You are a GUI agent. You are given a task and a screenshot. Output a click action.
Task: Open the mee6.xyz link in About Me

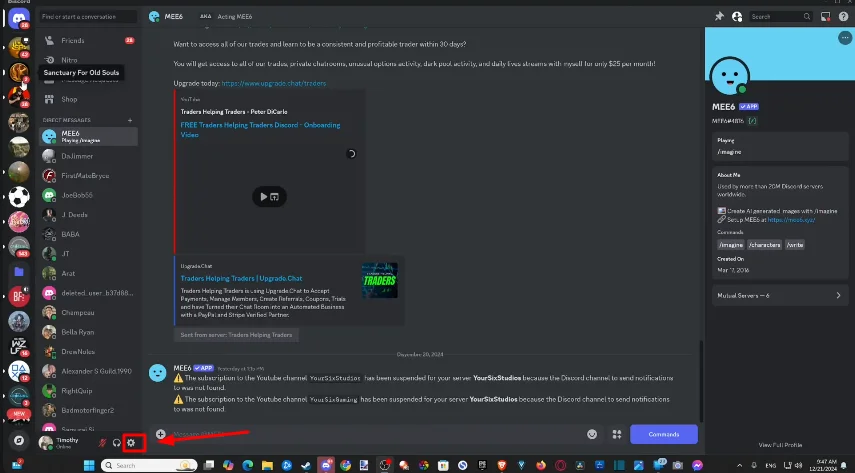[791, 219]
